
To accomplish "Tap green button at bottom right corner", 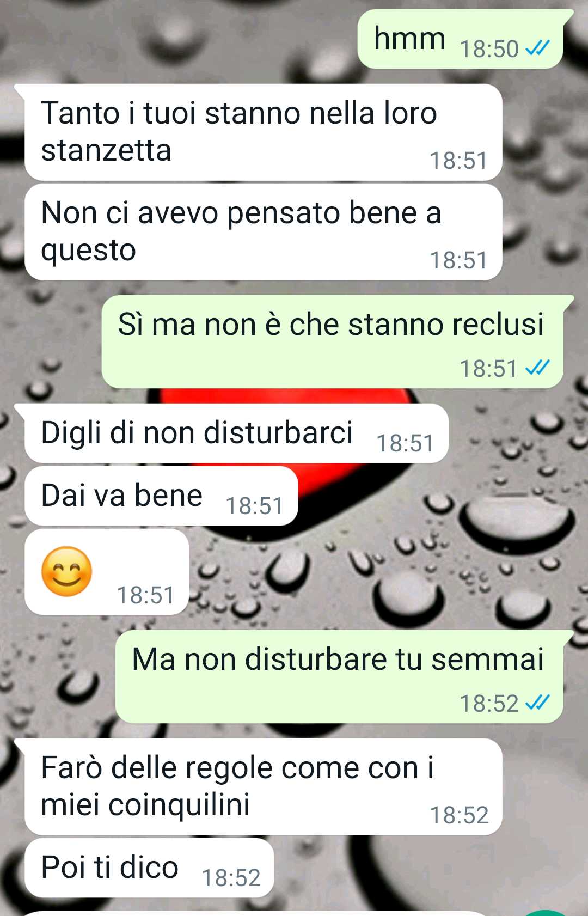I will point(547,913).
